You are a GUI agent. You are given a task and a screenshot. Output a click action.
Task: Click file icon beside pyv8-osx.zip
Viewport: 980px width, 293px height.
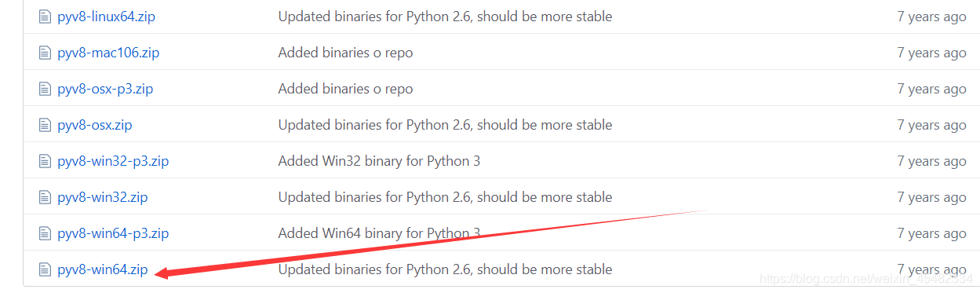click(x=45, y=125)
